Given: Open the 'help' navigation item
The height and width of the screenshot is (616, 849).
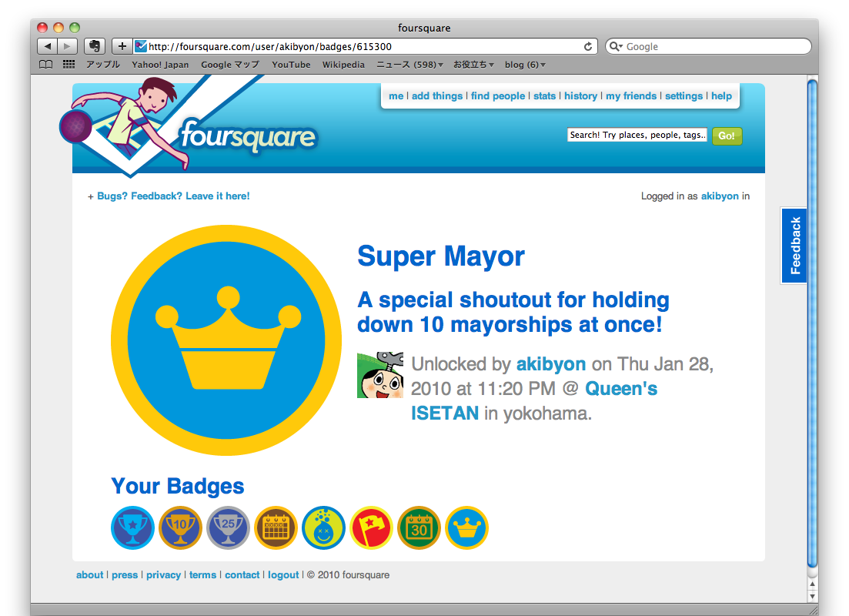Looking at the screenshot, I should (x=721, y=96).
